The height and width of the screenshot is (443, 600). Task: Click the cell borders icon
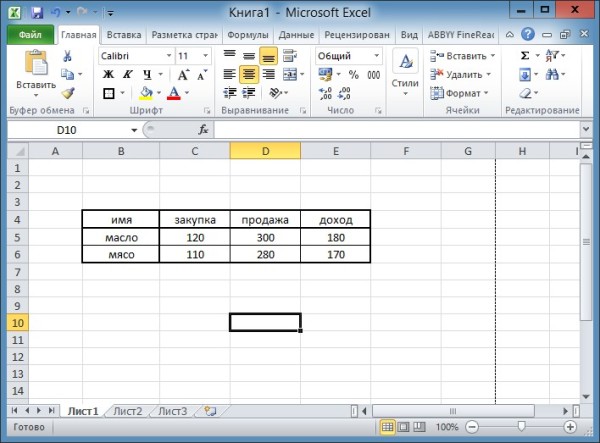point(109,93)
